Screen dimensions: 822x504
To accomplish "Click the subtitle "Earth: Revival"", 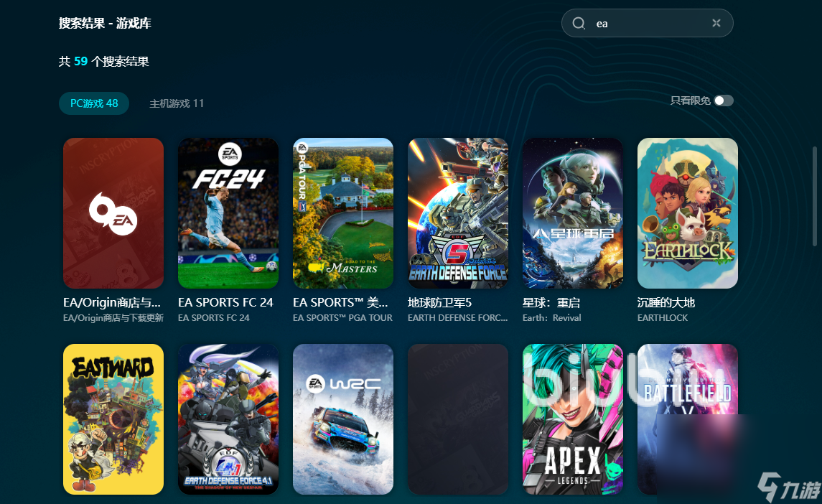I will [552, 318].
